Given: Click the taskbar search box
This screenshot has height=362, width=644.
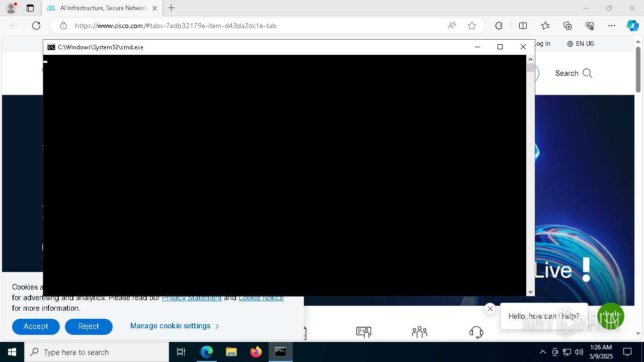Looking at the screenshot, I should (x=97, y=352).
